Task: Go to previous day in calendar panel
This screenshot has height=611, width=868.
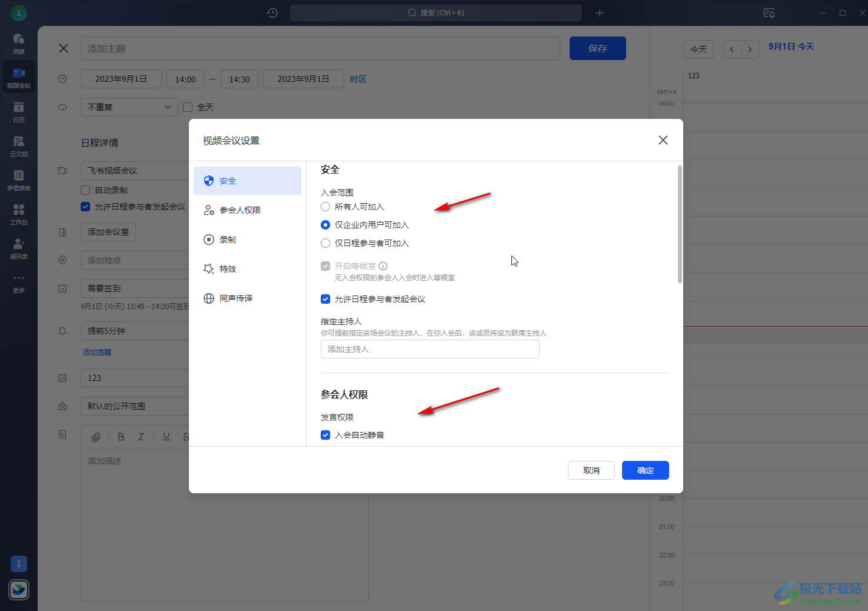Action: [732, 49]
